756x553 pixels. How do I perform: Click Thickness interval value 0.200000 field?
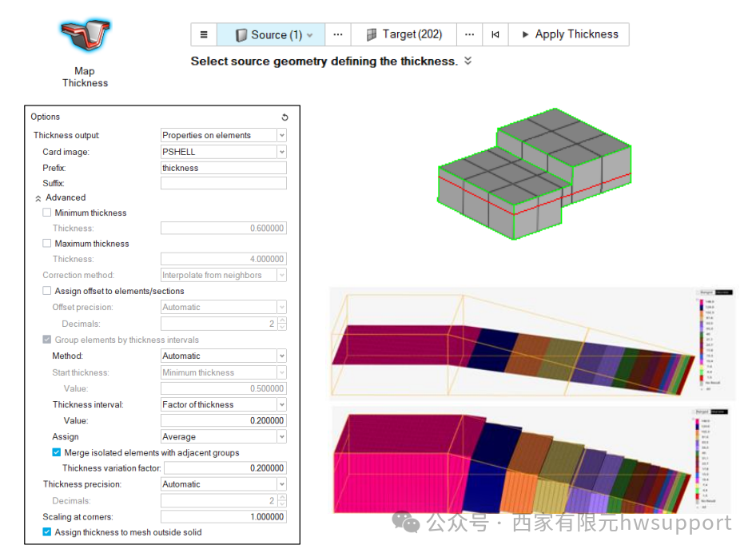(224, 420)
